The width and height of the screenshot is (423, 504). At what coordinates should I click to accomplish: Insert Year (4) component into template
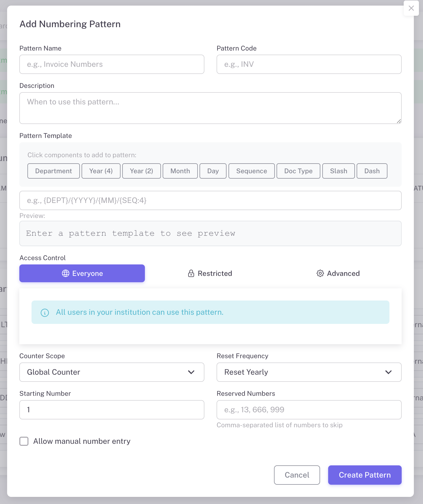101,171
